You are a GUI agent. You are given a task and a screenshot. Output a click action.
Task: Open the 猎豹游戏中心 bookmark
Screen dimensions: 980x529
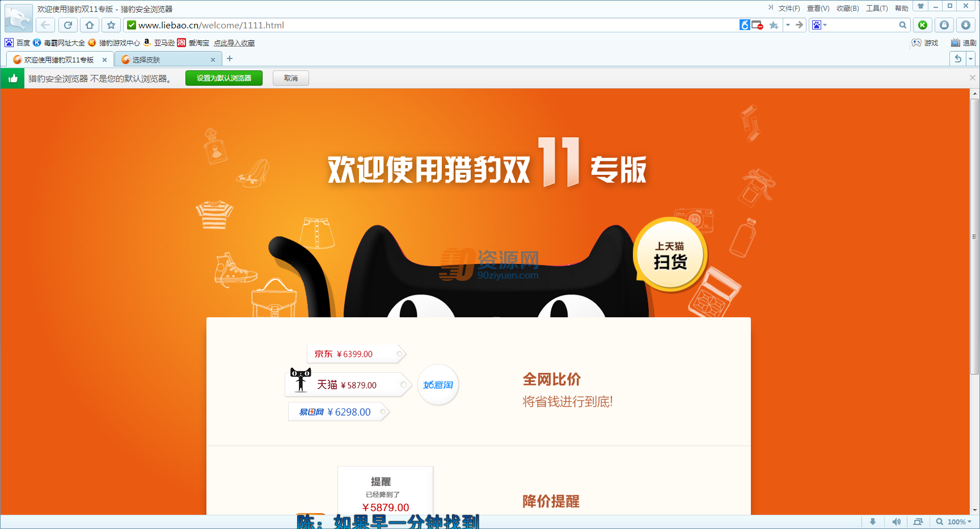(114, 43)
